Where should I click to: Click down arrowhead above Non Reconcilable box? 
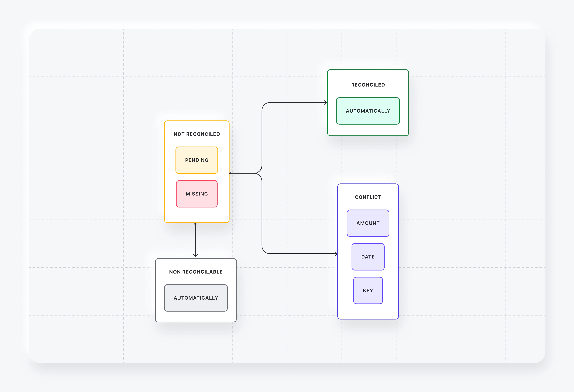(195, 255)
